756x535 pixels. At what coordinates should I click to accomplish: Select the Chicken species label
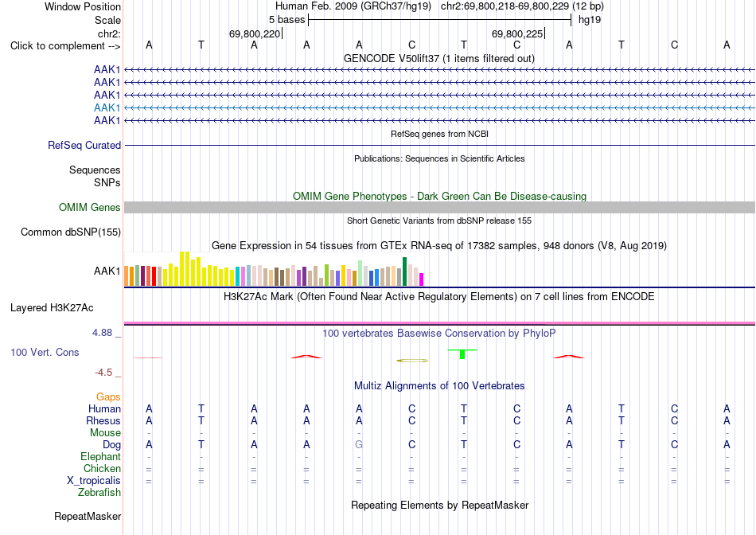[x=102, y=468]
